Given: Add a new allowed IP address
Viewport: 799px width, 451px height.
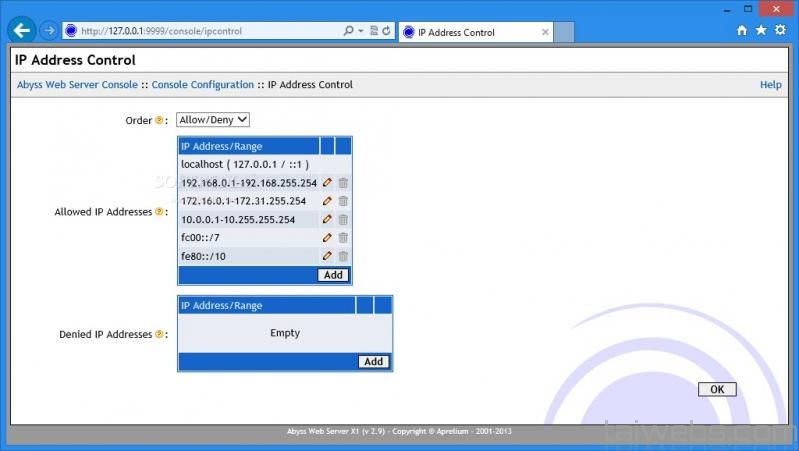Looking at the screenshot, I should (333, 275).
